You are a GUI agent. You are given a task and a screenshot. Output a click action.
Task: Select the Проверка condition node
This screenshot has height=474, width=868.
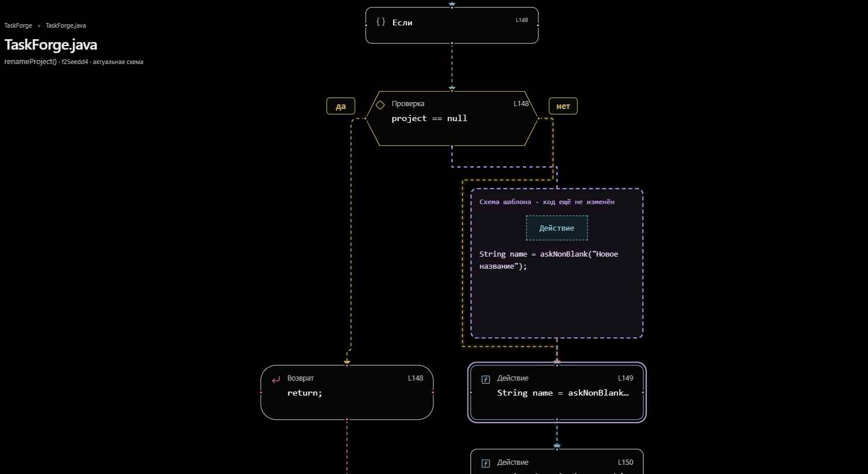point(452,118)
